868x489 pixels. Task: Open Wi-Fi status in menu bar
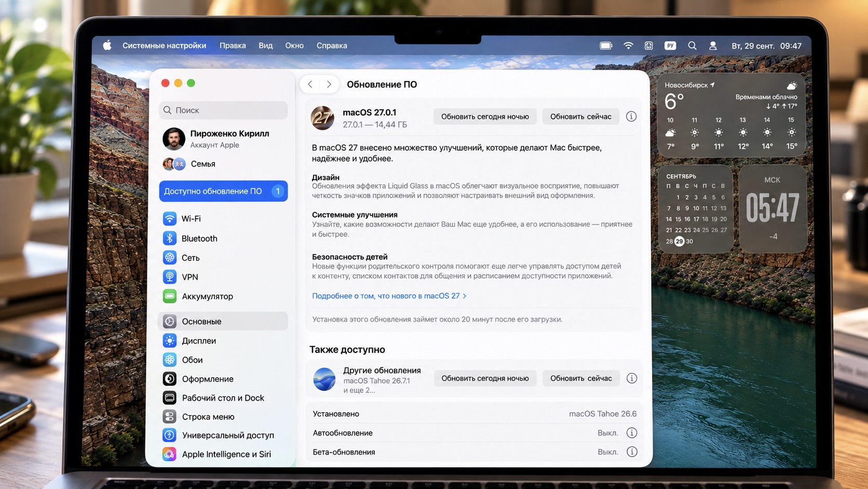tap(628, 46)
